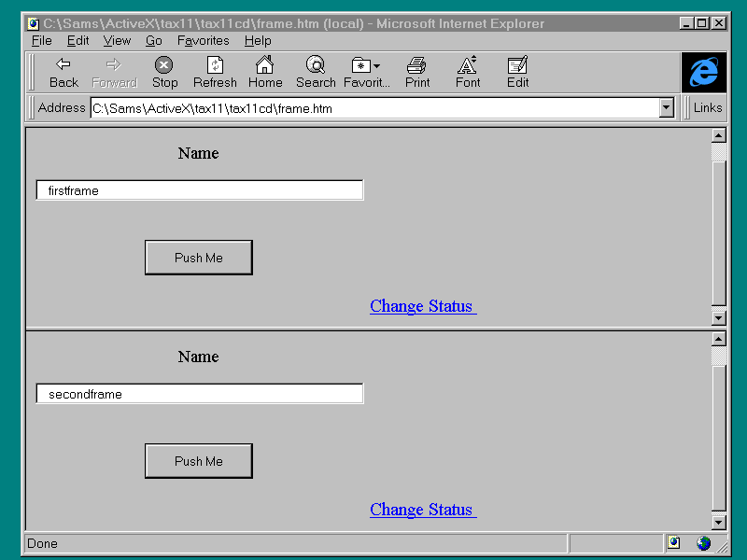Viewport: 747px width, 560px height.
Task: Open the Help menu
Action: pyautogui.click(x=258, y=41)
